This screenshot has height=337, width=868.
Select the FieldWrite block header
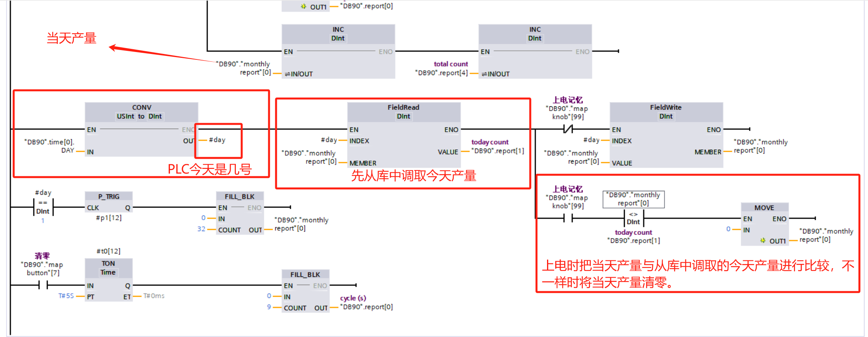point(666,108)
